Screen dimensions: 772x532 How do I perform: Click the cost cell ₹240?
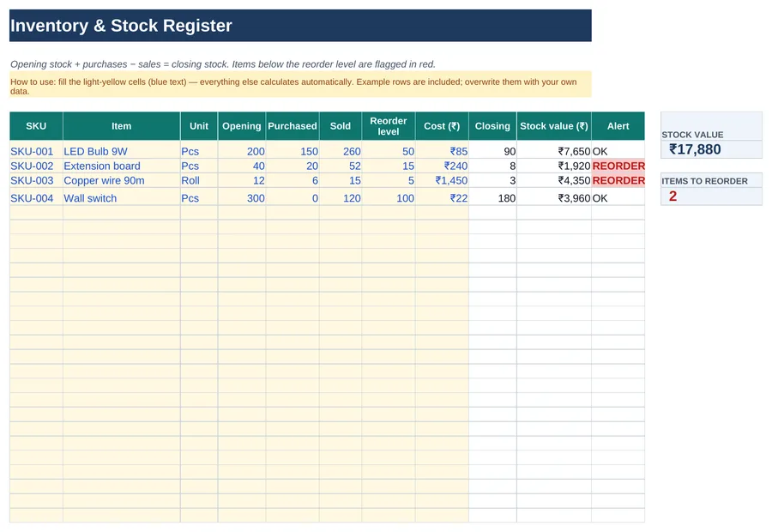pos(442,166)
